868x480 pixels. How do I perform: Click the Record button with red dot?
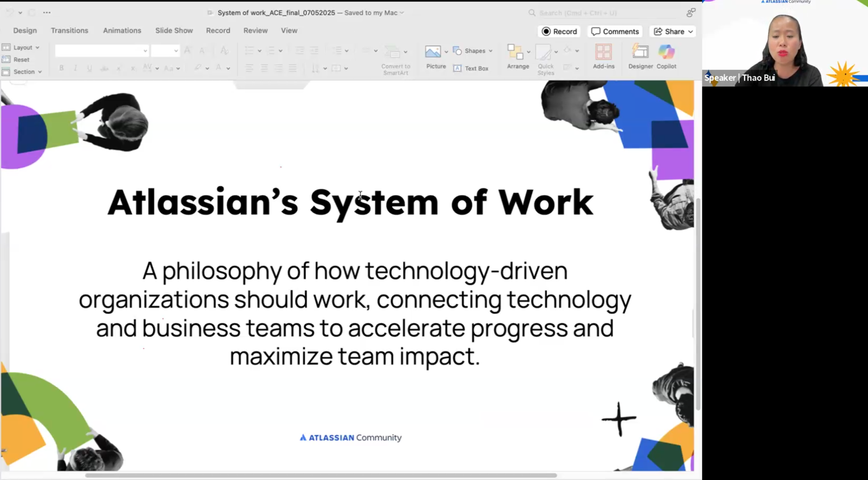coord(559,32)
